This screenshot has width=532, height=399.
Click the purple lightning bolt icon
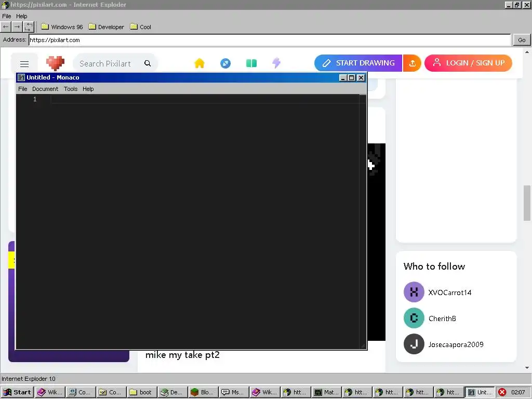pos(276,63)
